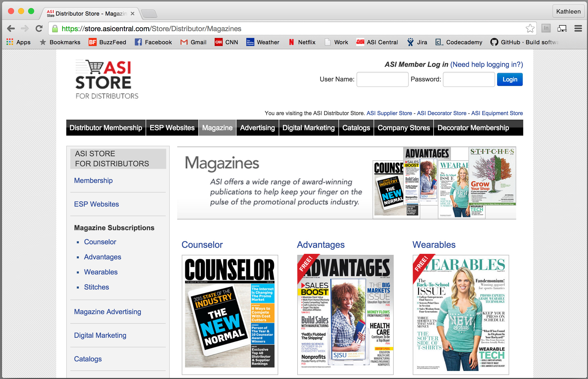Open the Jira bookmark

point(417,42)
